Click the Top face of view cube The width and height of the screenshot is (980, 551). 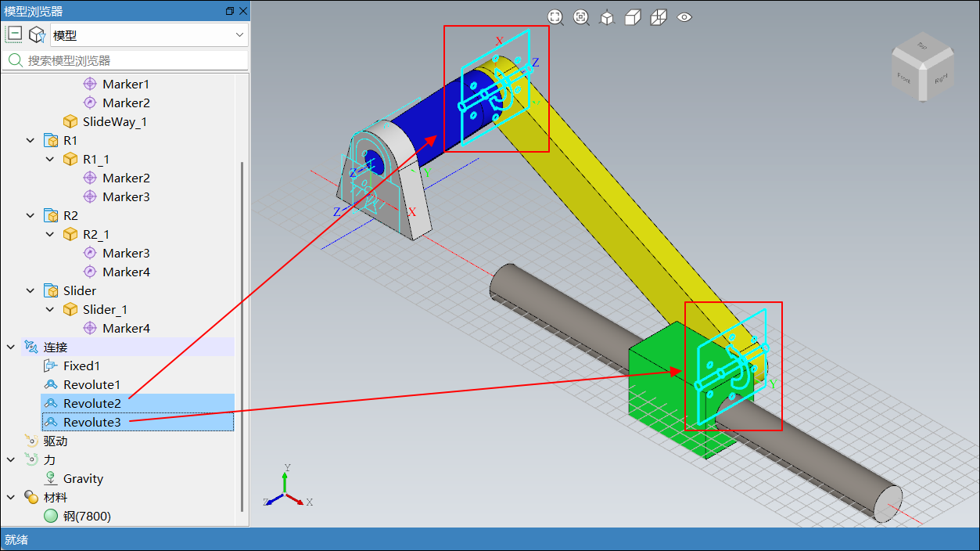tap(922, 46)
